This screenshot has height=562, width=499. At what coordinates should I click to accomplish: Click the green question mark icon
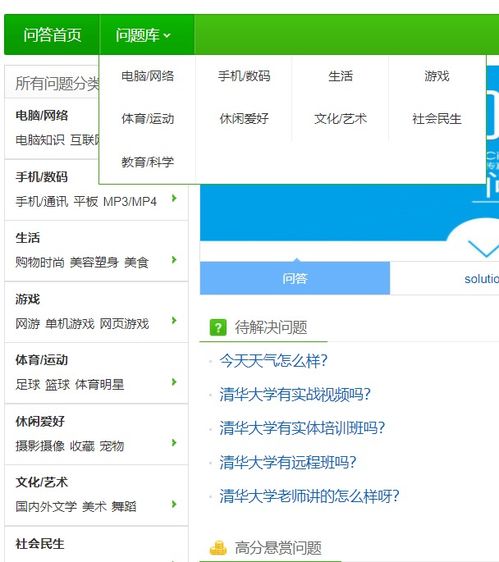218,327
